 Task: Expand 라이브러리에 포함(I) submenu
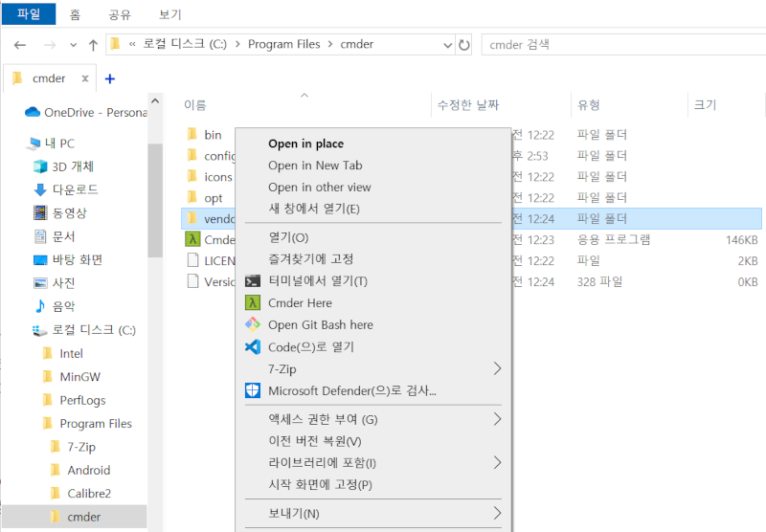point(373,463)
